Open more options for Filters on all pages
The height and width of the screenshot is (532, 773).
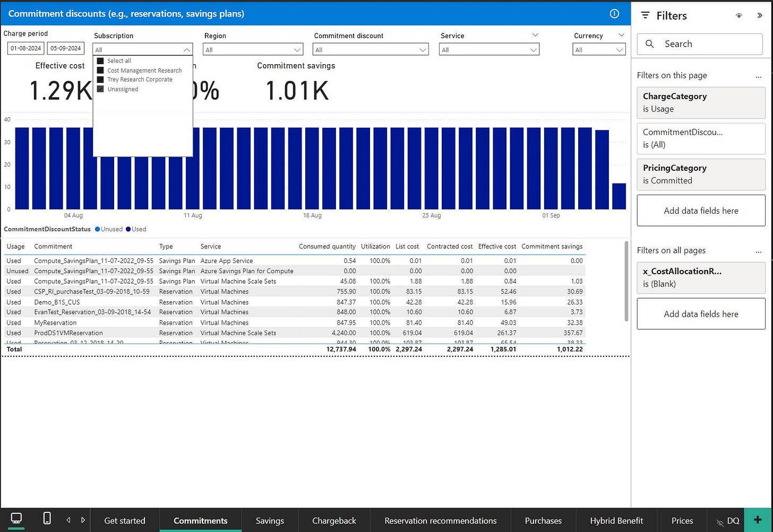click(x=758, y=251)
